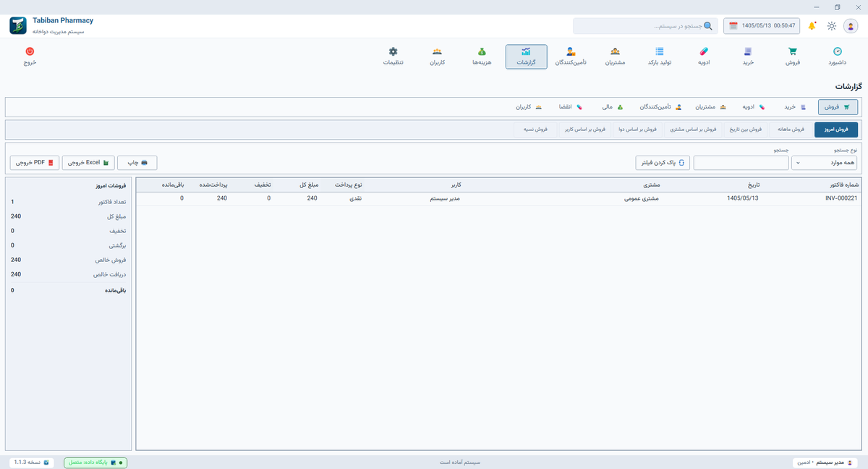Open the ادویه medicines pill icon in main navigation
868x469 pixels.
click(704, 51)
